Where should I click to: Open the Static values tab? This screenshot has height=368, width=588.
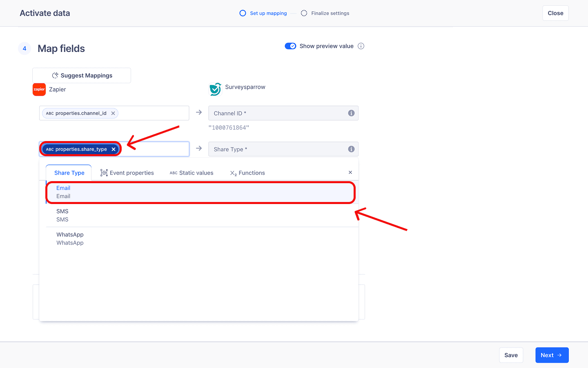(x=192, y=173)
